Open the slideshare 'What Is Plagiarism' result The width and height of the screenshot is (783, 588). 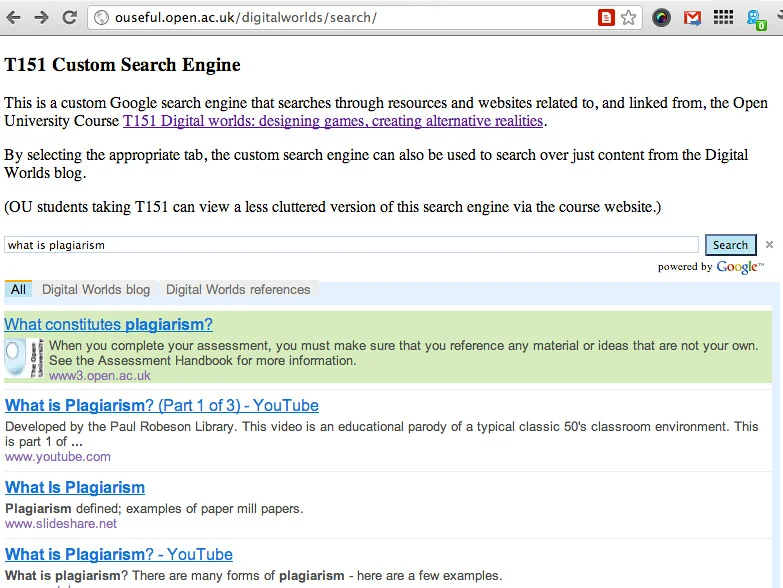click(75, 488)
